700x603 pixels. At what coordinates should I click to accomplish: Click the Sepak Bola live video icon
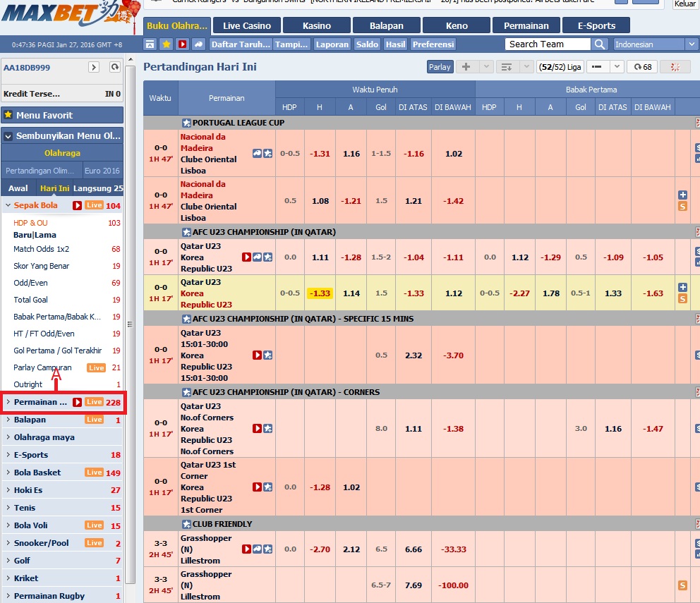coord(76,205)
